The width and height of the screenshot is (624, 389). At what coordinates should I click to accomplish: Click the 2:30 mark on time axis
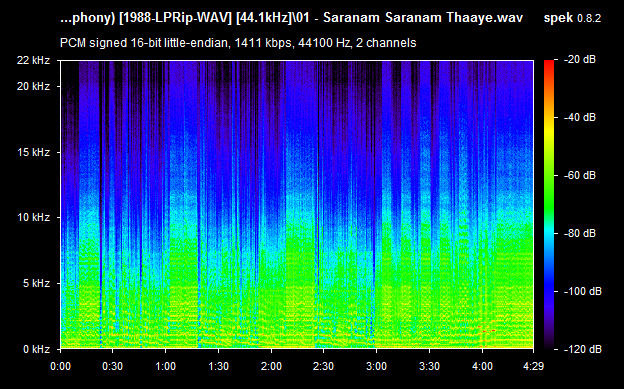coord(323,366)
